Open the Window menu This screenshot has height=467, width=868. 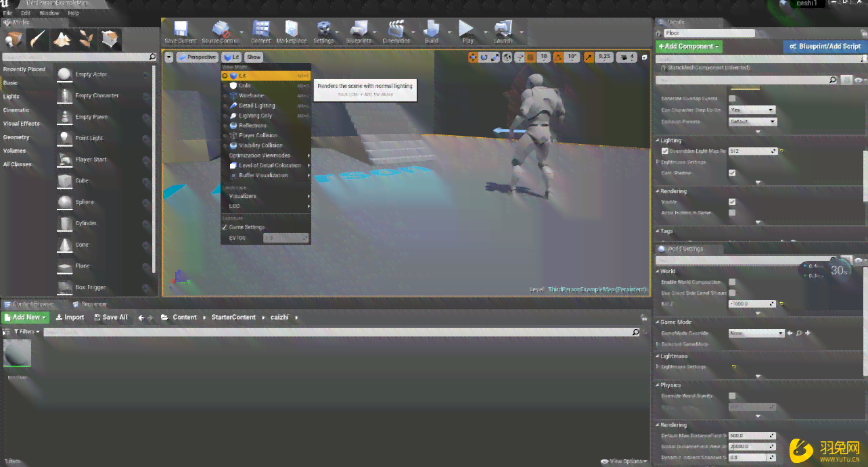[49, 13]
